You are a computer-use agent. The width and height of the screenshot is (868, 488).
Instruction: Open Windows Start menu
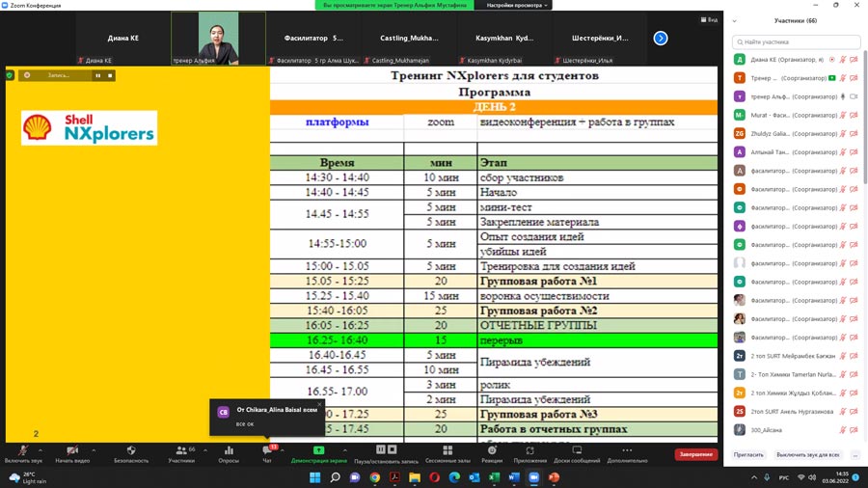coord(315,477)
